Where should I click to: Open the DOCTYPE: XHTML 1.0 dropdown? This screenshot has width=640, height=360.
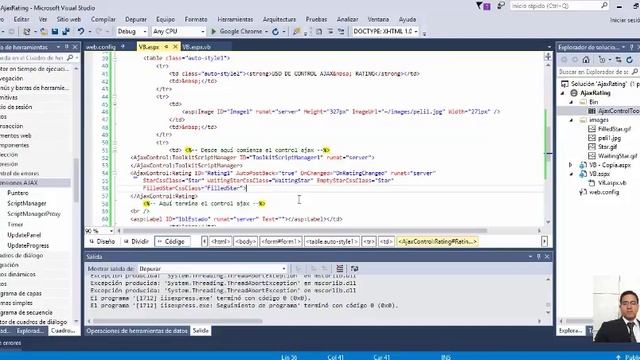coord(416,31)
